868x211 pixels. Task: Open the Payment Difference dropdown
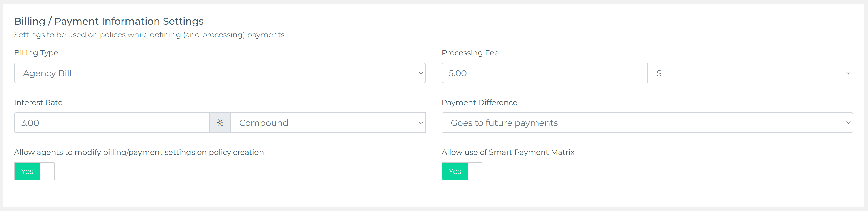[647, 123]
